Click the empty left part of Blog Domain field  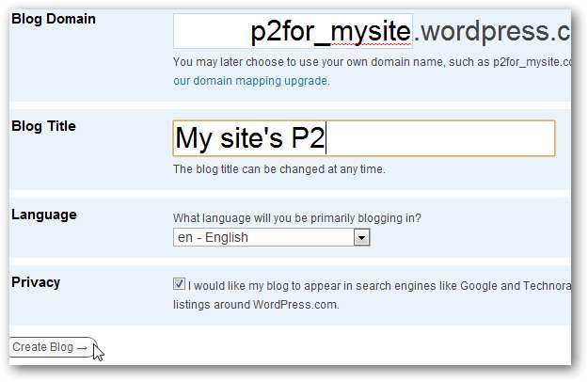pos(209,31)
